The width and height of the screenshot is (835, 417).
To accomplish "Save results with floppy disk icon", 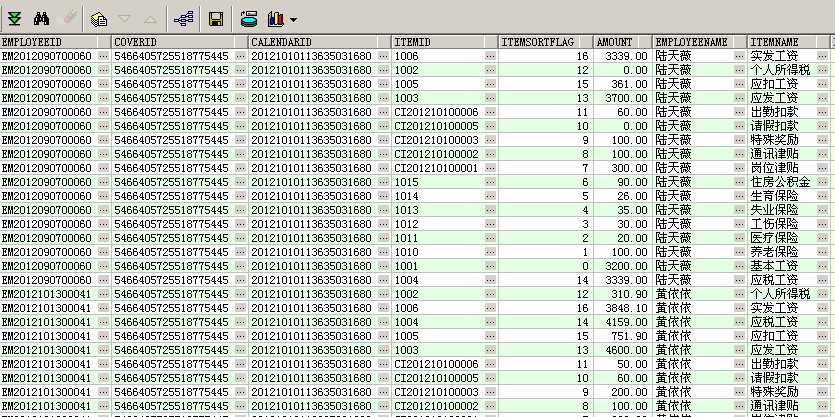I will (216, 20).
